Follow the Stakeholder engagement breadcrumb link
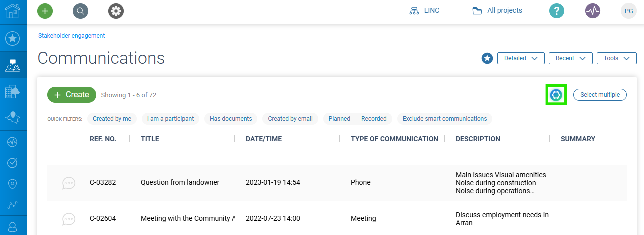This screenshot has height=235, width=644. tap(72, 36)
